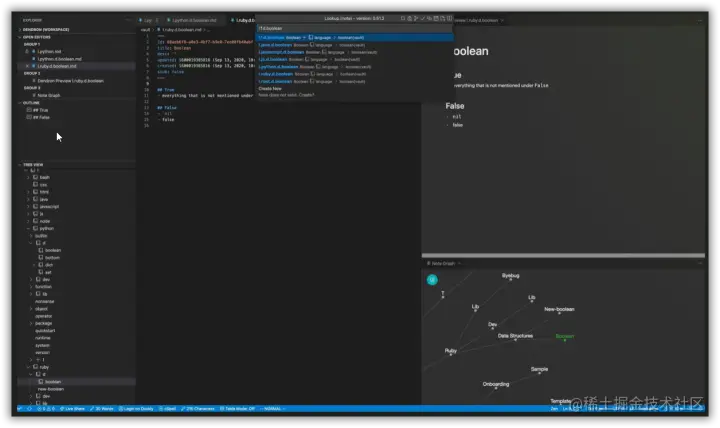Viewport: 720px width, 428px height.
Task: Close l.ruby.d.boolean.md in Open Editors
Action: coord(27,66)
